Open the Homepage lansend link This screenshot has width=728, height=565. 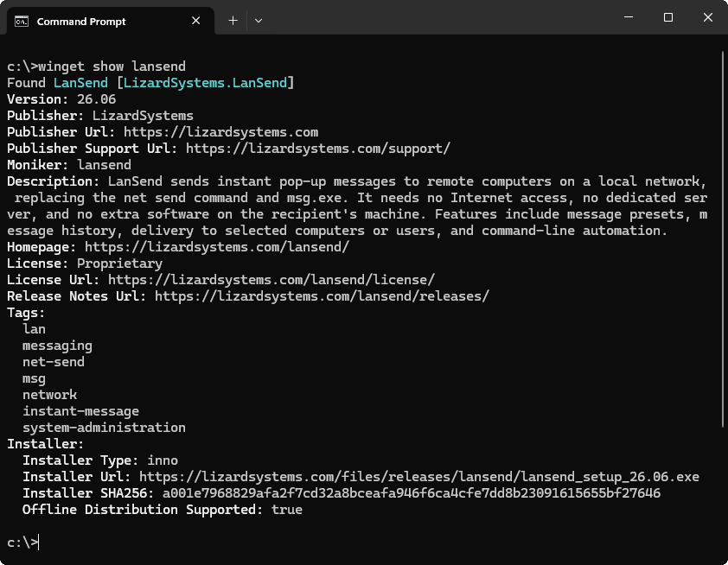click(217, 247)
